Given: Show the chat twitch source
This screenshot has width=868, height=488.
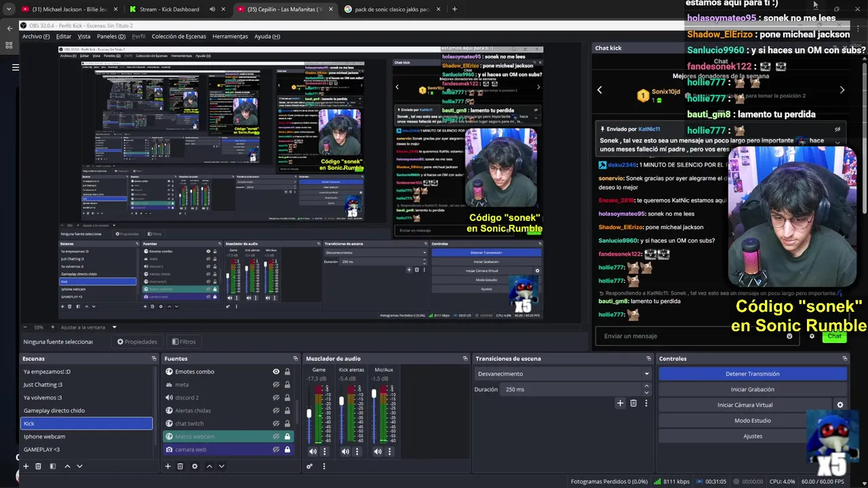Looking at the screenshot, I should pyautogui.click(x=276, y=423).
